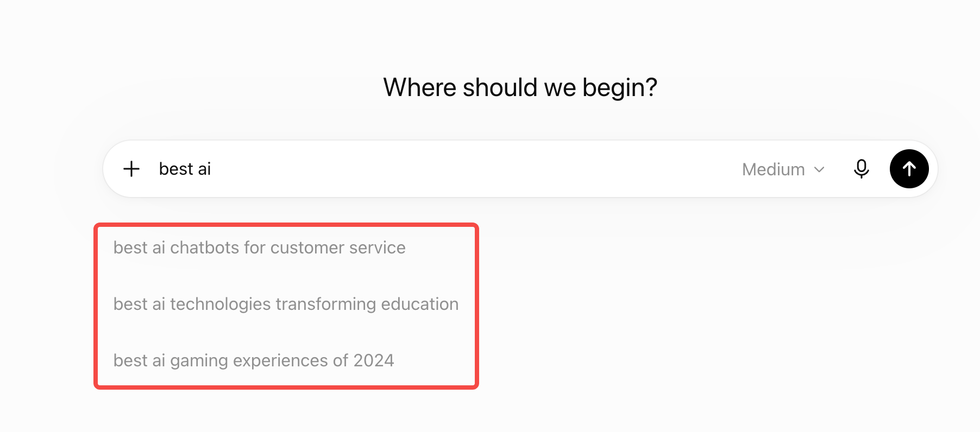Add a file using the + icon
Screen dimensions: 980x432
coord(131,169)
